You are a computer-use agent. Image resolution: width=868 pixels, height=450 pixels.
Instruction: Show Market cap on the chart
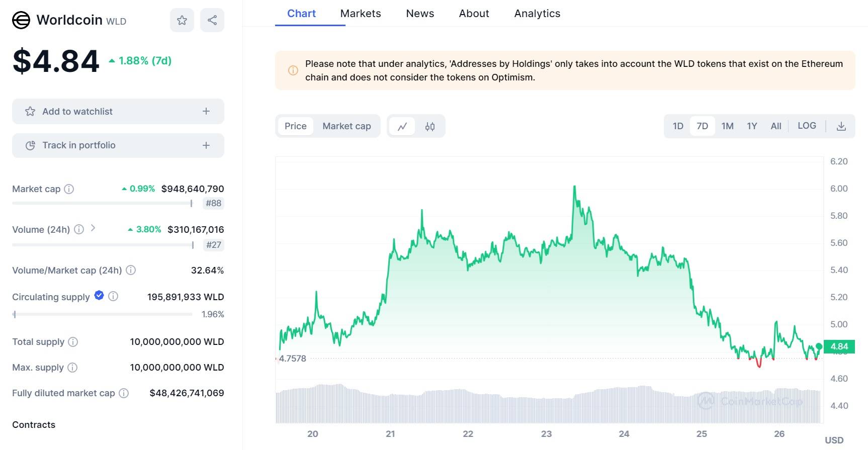347,126
